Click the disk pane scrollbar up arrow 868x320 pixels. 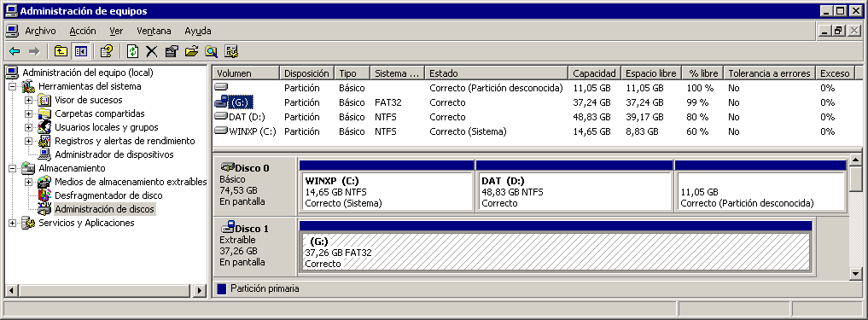[856, 160]
